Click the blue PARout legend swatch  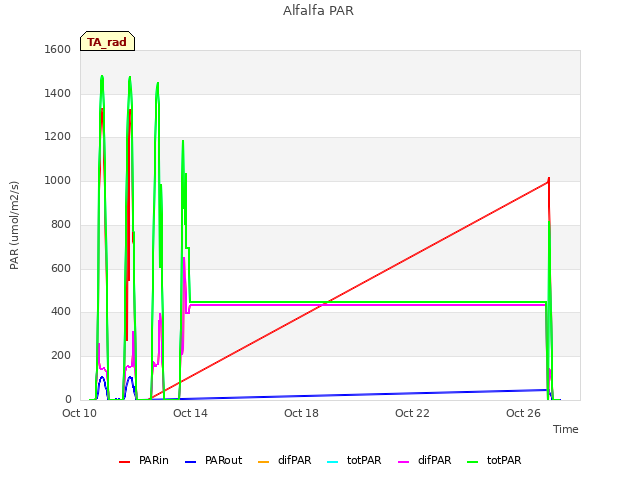[x=191, y=462]
